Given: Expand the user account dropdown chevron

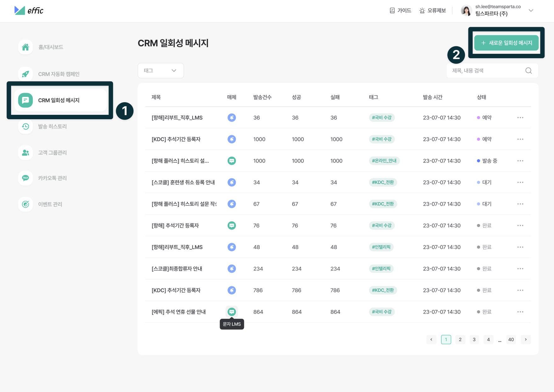Looking at the screenshot, I should click(531, 11).
